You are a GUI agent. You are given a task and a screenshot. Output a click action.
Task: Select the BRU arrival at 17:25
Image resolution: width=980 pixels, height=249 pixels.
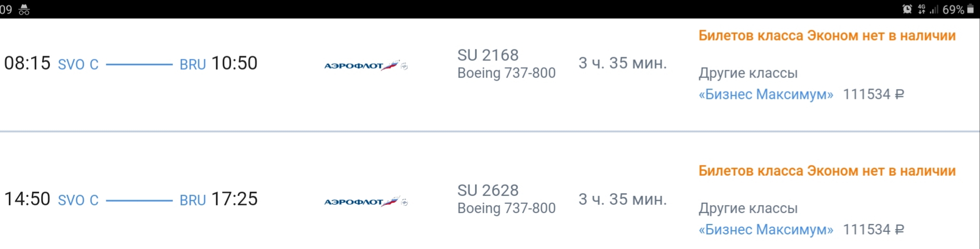click(x=193, y=200)
